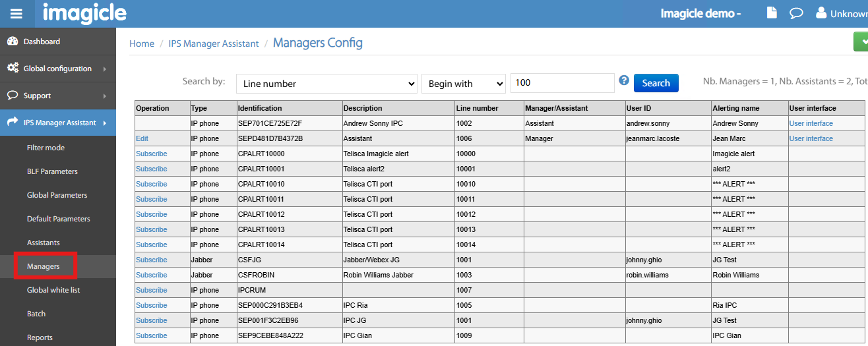The height and width of the screenshot is (346, 868).
Task: Open the Line number search dropdown
Action: pos(326,84)
